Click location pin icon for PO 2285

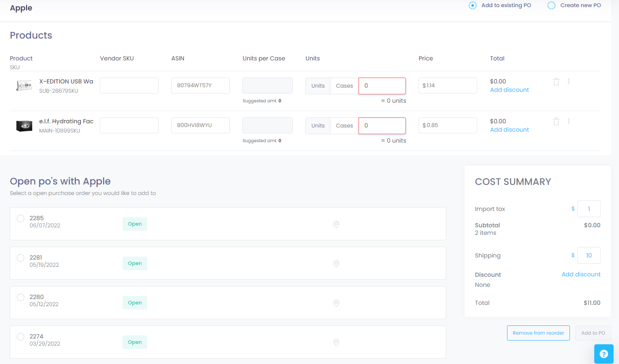point(336,224)
